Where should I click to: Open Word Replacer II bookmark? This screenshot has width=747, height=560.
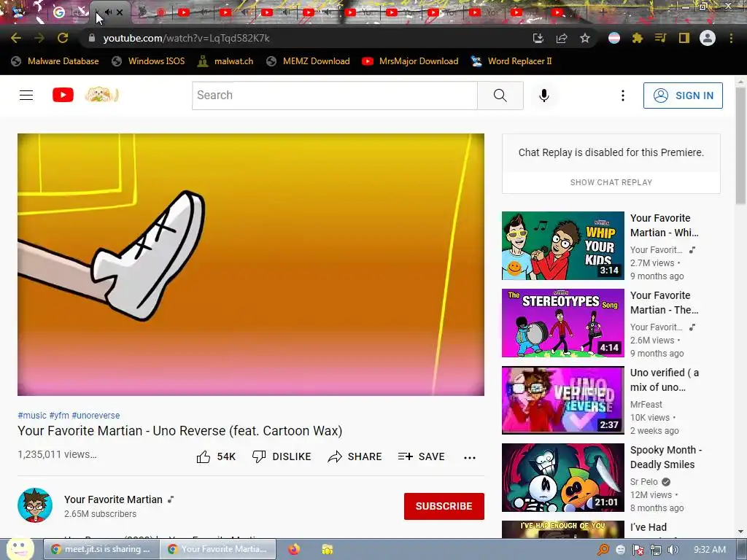pos(511,61)
